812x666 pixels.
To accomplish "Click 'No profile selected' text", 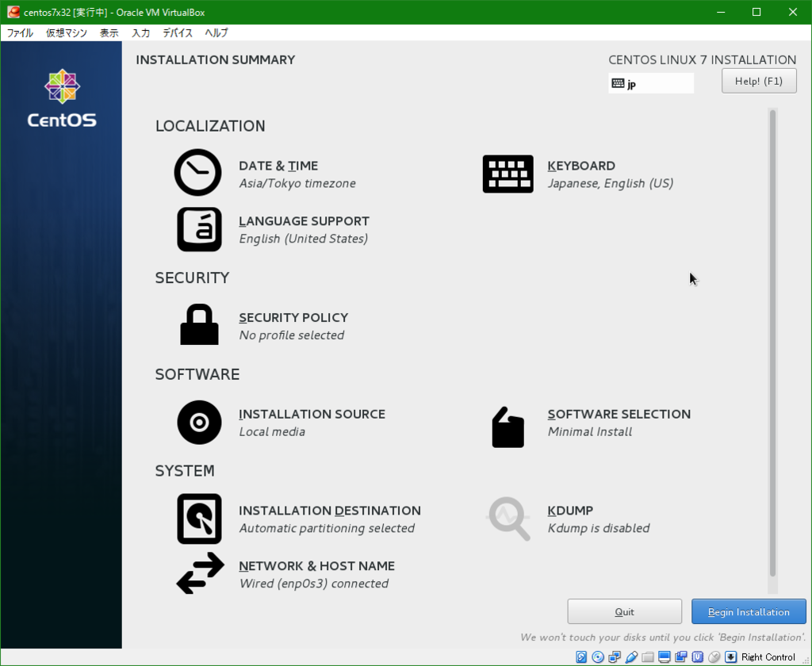I will 292,335.
